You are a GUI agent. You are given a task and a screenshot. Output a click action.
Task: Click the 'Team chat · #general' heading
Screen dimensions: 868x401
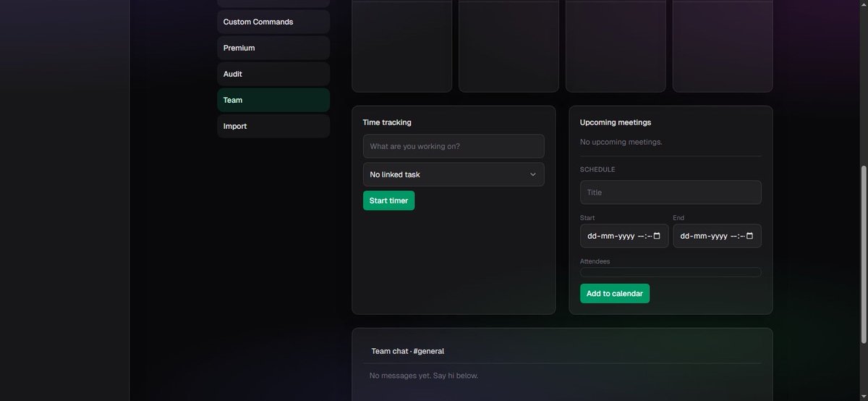point(408,351)
